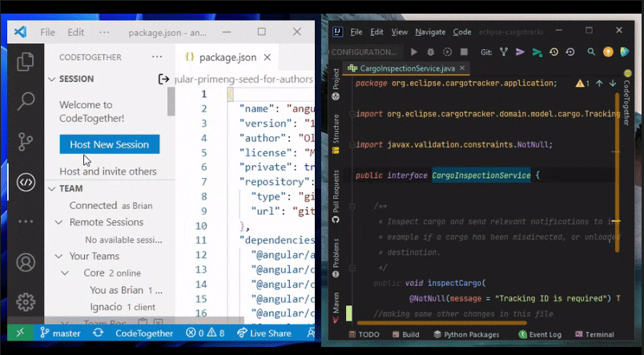Click the Host New Session button
Screen dimensions: 644x355
point(110,144)
